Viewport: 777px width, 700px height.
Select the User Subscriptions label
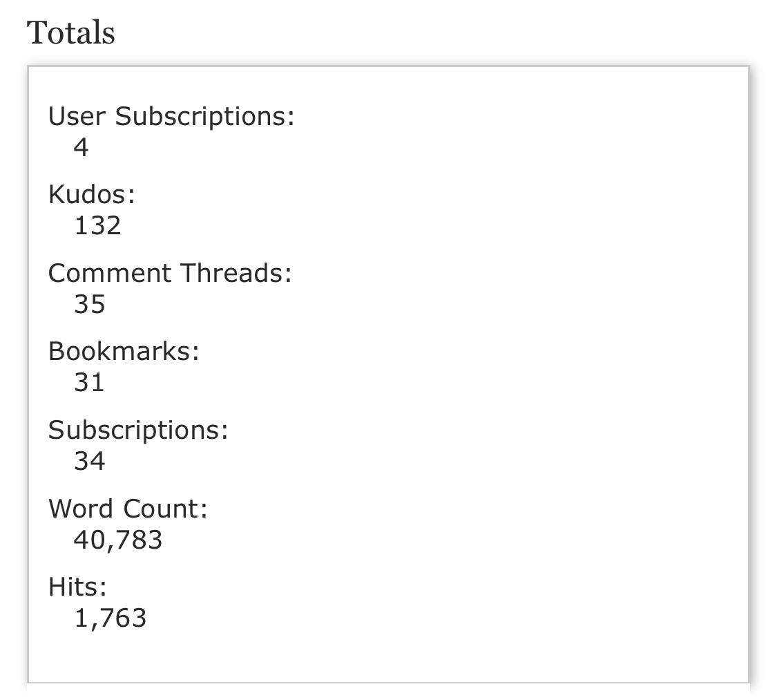[171, 117]
